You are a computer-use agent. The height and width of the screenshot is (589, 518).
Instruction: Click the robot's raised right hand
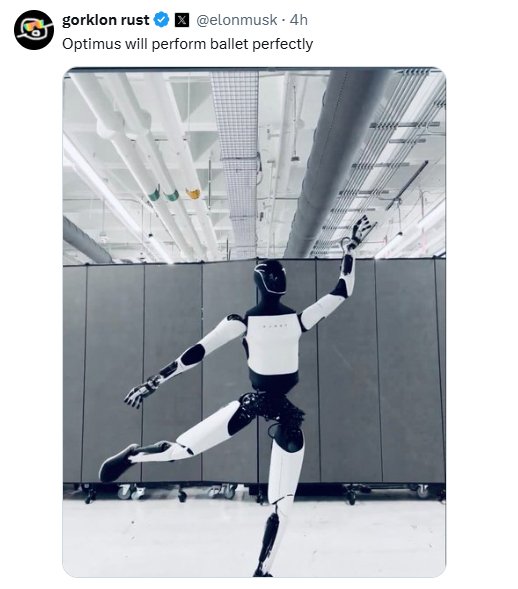(358, 233)
